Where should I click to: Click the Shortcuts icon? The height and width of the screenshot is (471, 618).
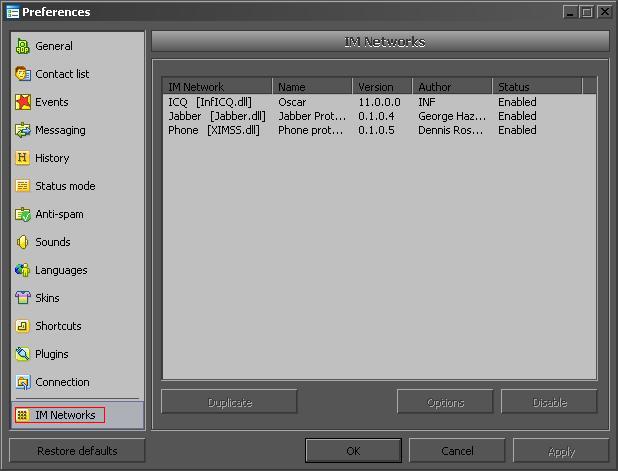click(x=22, y=326)
